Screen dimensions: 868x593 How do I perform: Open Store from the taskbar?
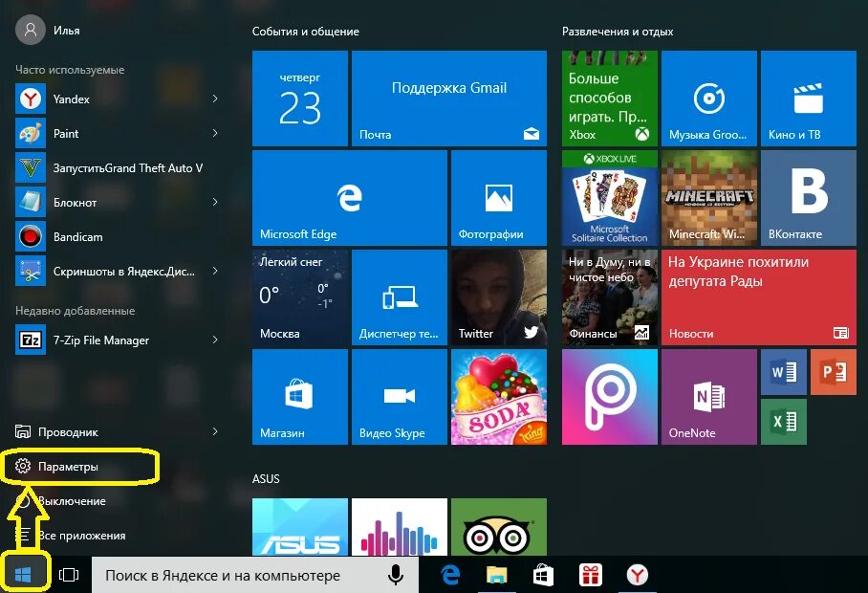click(544, 575)
